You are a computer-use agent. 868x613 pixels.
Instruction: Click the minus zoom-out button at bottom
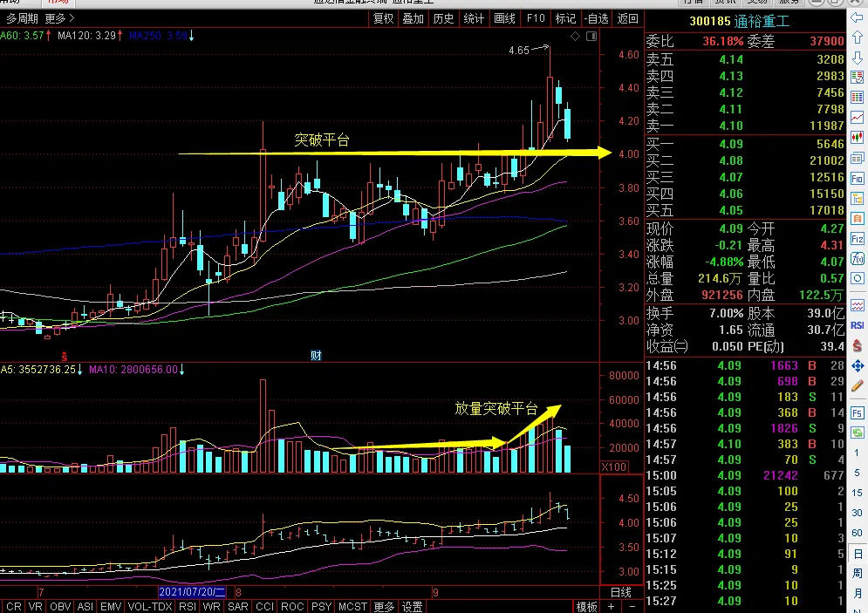tap(632, 607)
